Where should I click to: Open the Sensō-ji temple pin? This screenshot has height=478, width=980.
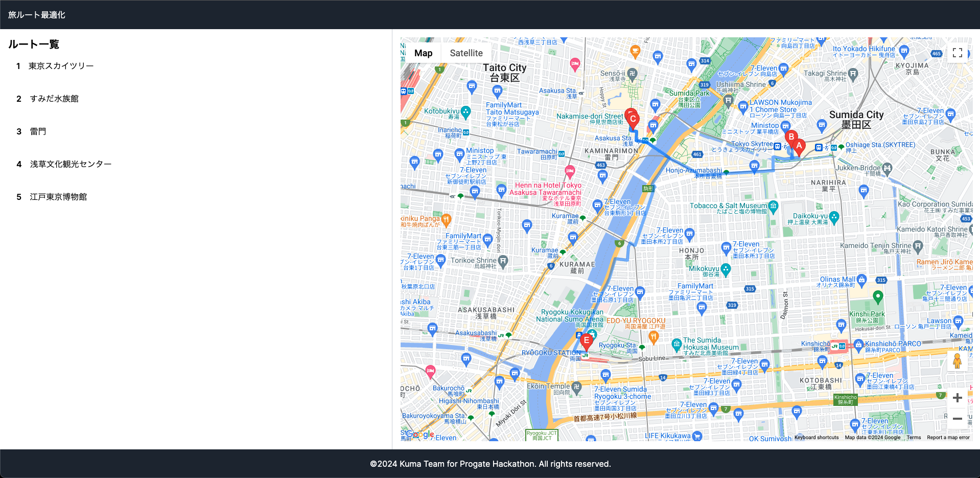click(632, 74)
